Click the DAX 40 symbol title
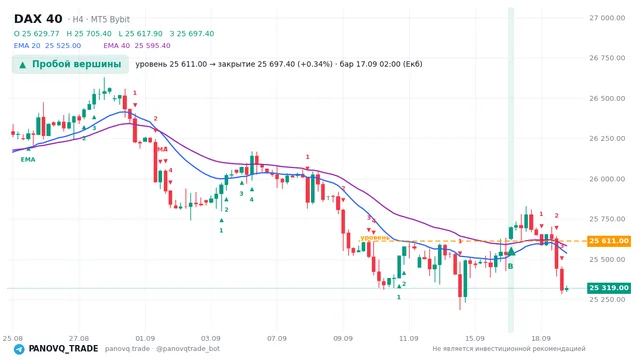 pos(38,19)
